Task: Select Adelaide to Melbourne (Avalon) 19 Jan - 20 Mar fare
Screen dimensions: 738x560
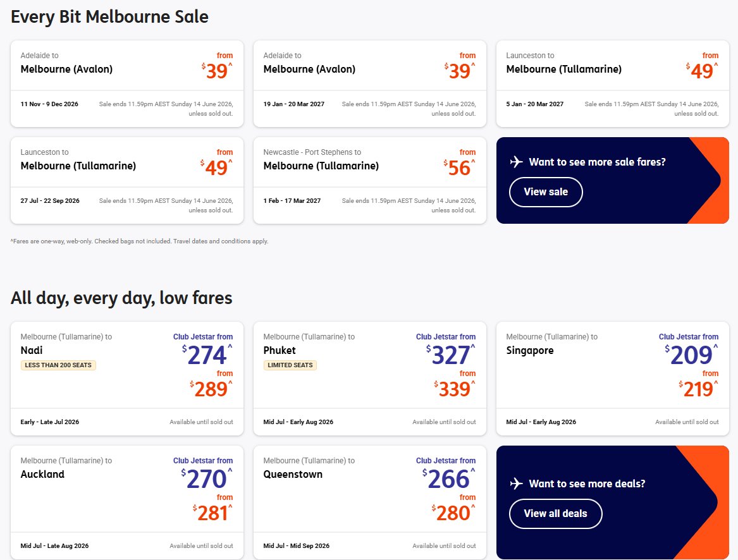Action: (369, 84)
